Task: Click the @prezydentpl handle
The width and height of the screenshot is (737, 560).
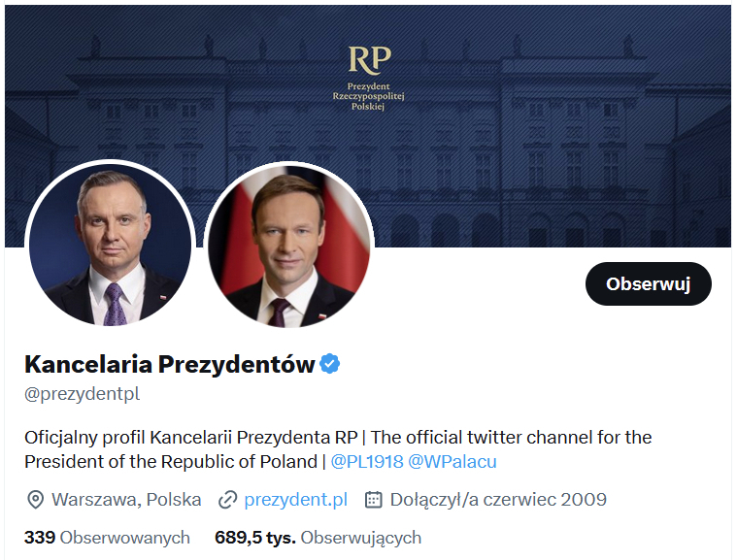Action: click(83, 395)
